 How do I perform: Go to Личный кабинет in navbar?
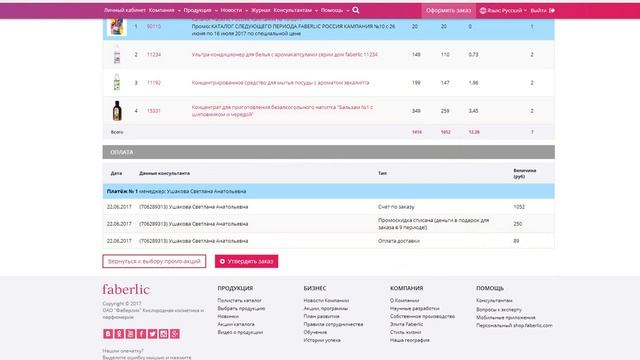point(124,10)
